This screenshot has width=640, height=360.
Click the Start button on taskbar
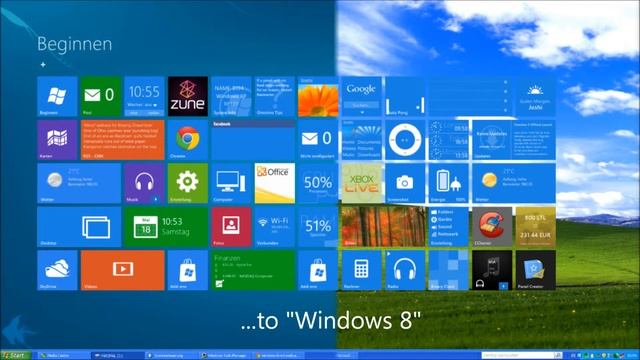point(16,356)
